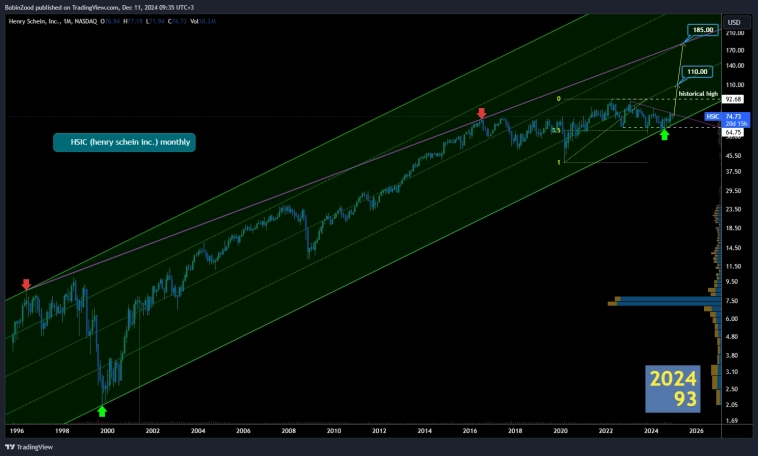758x456 pixels.
Task: Click 2014 on the time axis
Action: click(424, 430)
